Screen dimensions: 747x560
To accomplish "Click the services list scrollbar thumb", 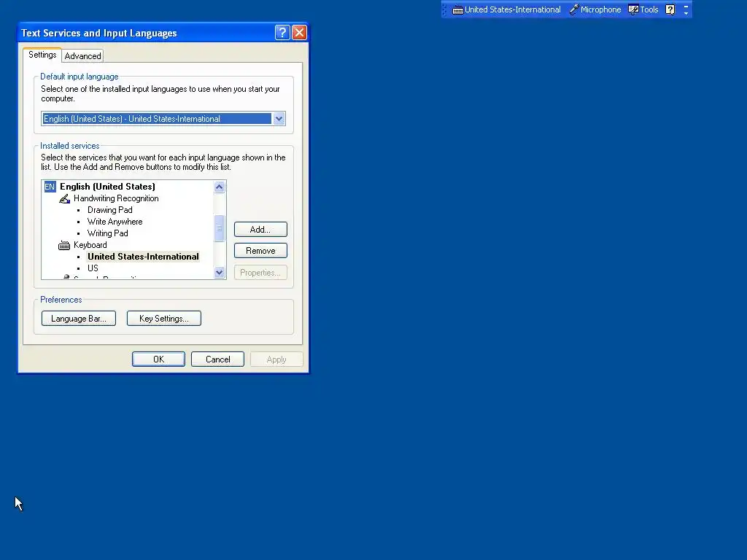I will click(219, 228).
